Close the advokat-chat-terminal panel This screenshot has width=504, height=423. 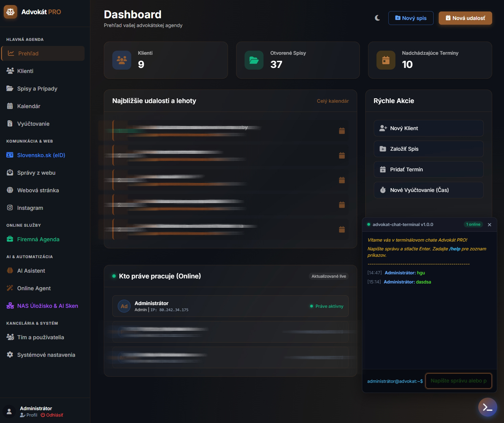click(x=489, y=225)
